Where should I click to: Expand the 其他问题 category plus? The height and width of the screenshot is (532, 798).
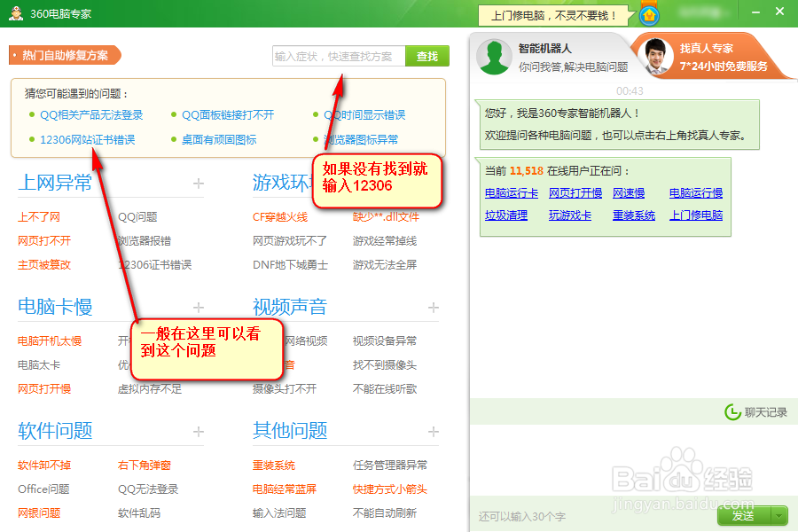(433, 432)
